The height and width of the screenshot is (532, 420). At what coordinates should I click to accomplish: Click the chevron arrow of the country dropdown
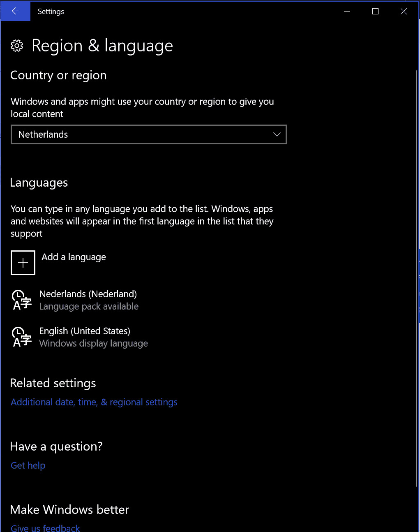(277, 134)
